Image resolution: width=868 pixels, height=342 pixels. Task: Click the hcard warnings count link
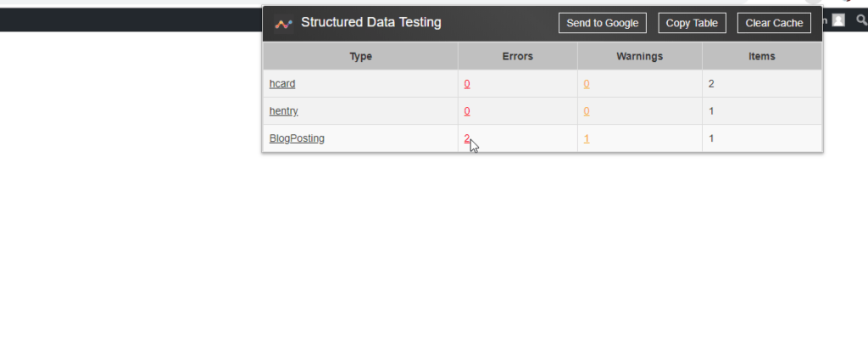[587, 84]
